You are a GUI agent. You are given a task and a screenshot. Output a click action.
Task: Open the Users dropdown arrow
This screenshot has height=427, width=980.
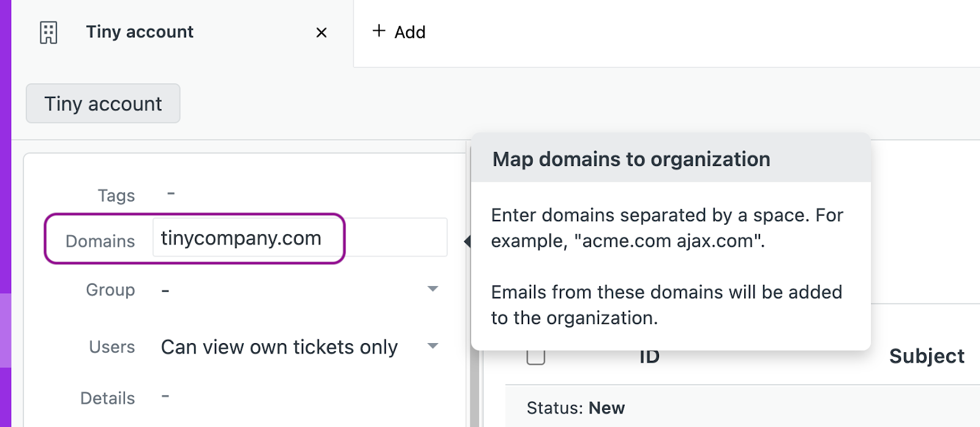tap(433, 346)
